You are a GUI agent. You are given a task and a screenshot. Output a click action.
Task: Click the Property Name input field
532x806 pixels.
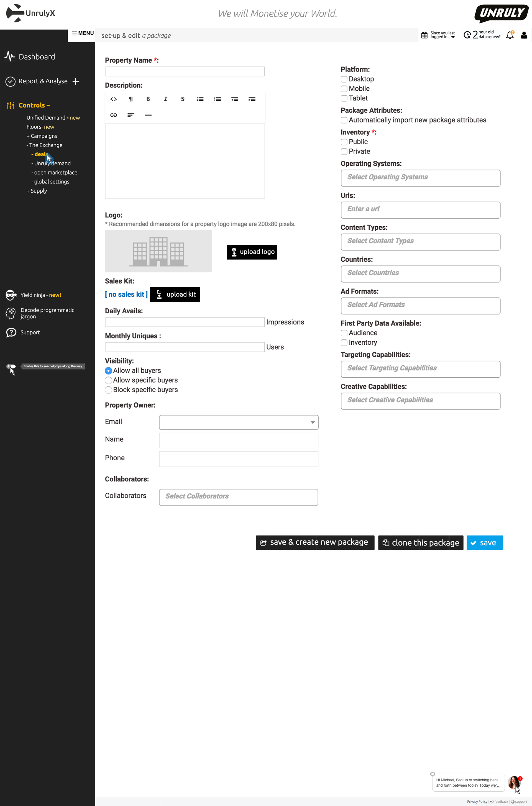pyautogui.click(x=185, y=71)
